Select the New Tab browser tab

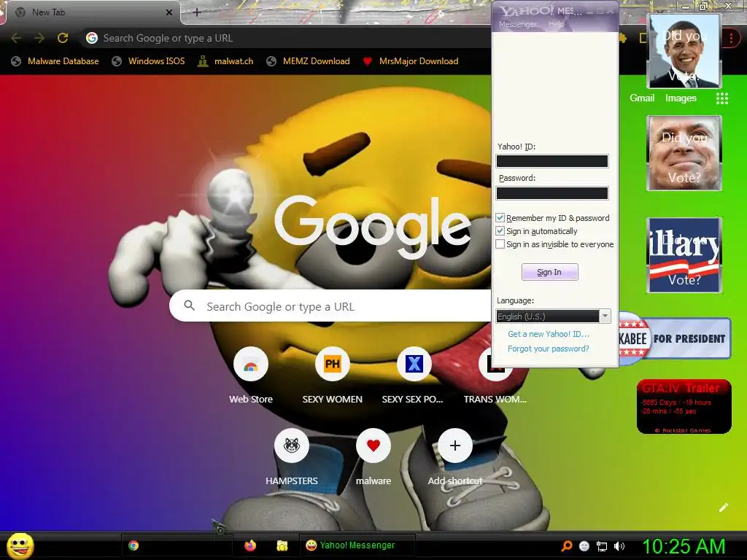coord(91,12)
